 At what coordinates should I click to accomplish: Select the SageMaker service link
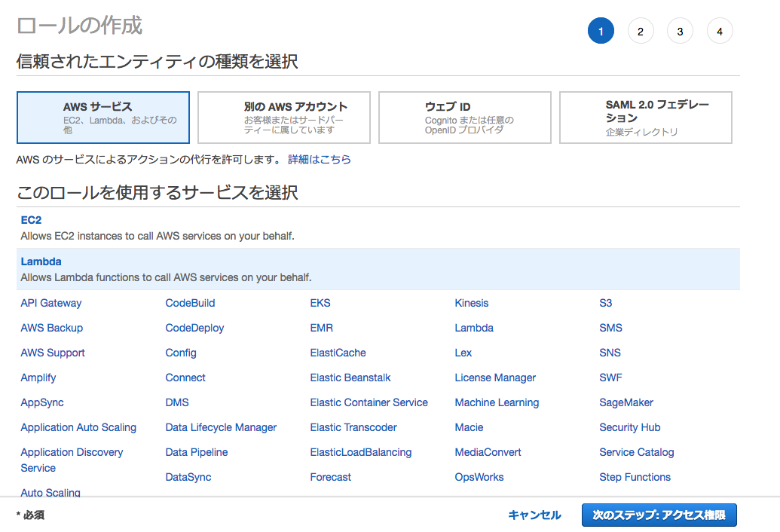click(x=626, y=402)
